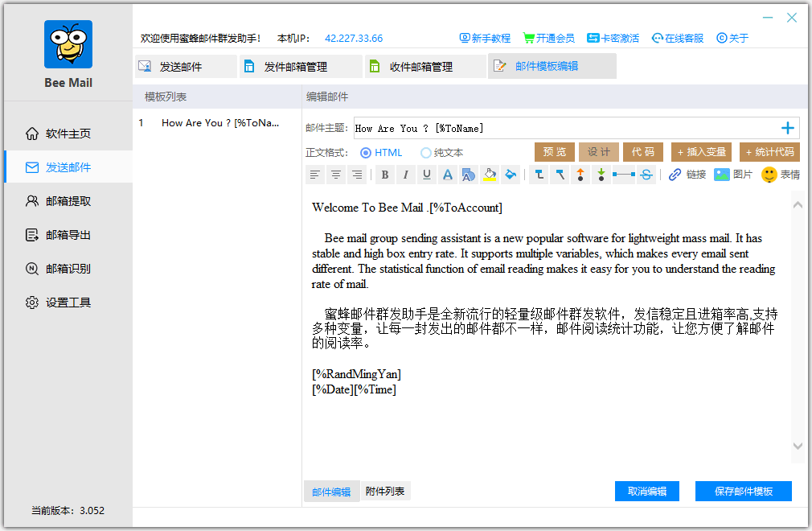This screenshot has height=531, width=812.
Task: Select template 'How Are You ? [%ToNa...' in list
Action: pyautogui.click(x=218, y=123)
